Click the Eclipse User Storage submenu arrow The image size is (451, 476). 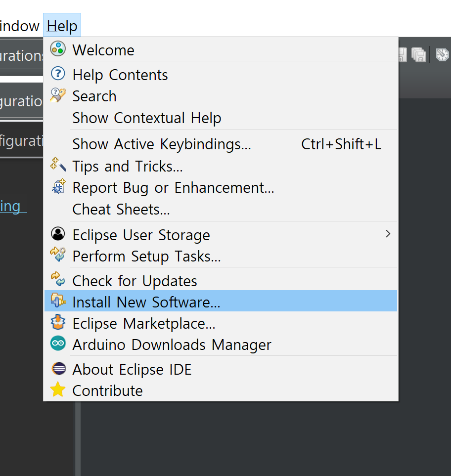[388, 234]
